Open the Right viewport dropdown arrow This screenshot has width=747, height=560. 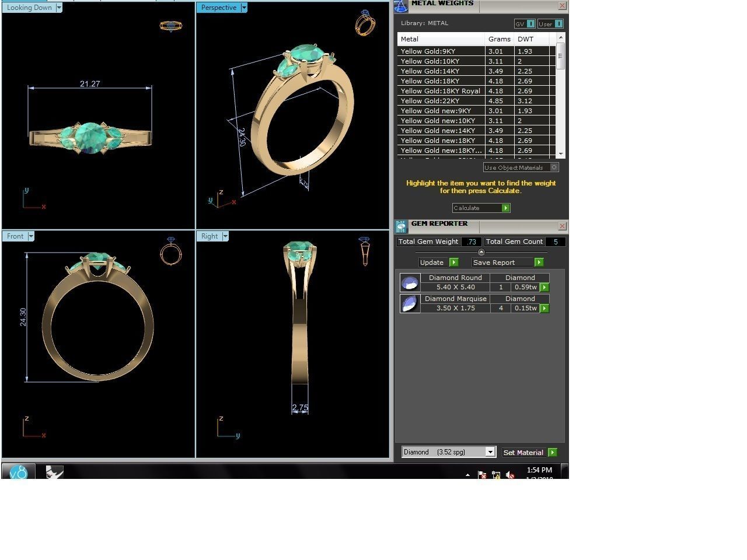pos(225,236)
